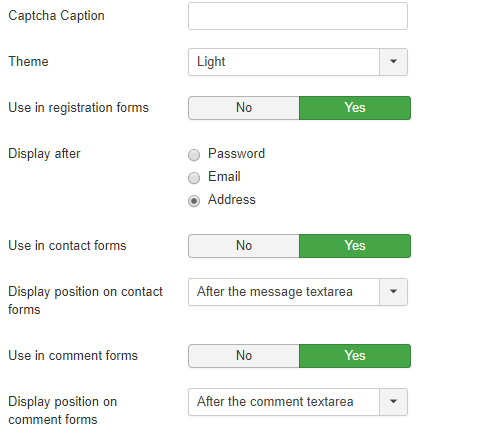Disable captcha in contact forms
The width and height of the screenshot is (495, 437).
tap(244, 246)
